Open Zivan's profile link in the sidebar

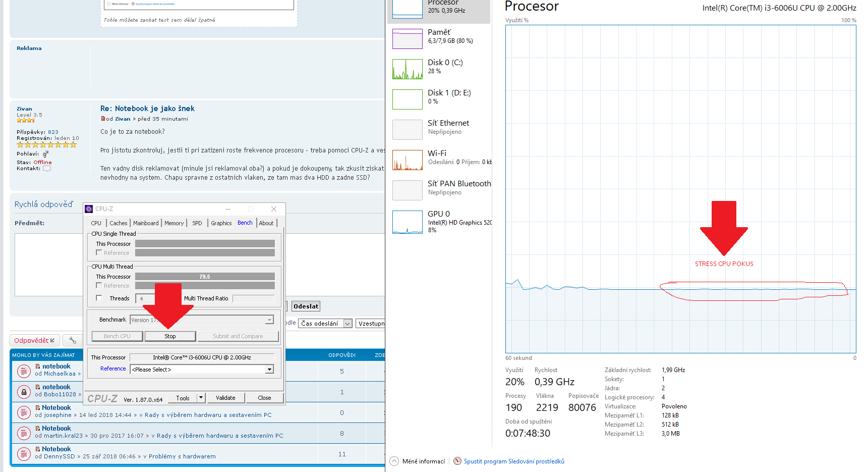[x=24, y=109]
